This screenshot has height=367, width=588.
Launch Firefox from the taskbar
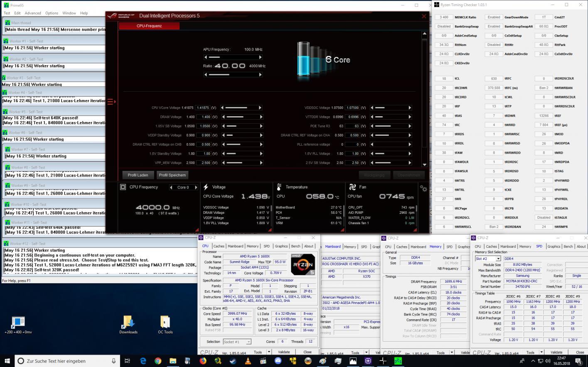[x=203, y=361]
